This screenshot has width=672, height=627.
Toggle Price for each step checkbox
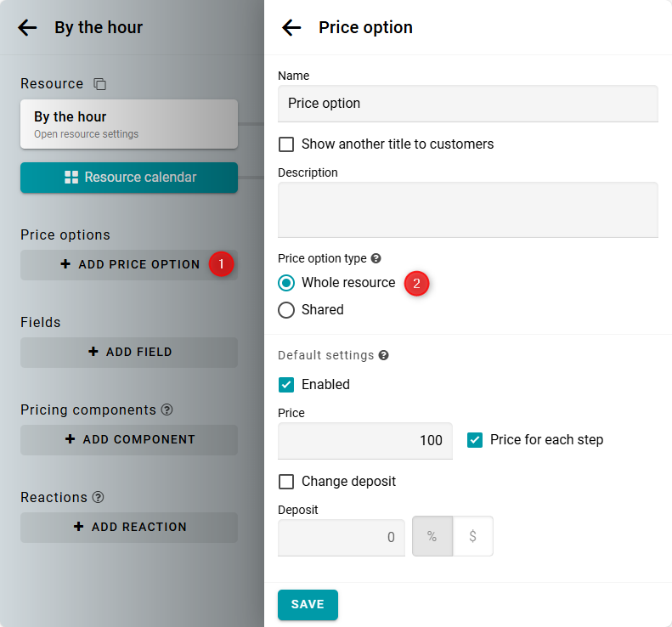click(475, 440)
